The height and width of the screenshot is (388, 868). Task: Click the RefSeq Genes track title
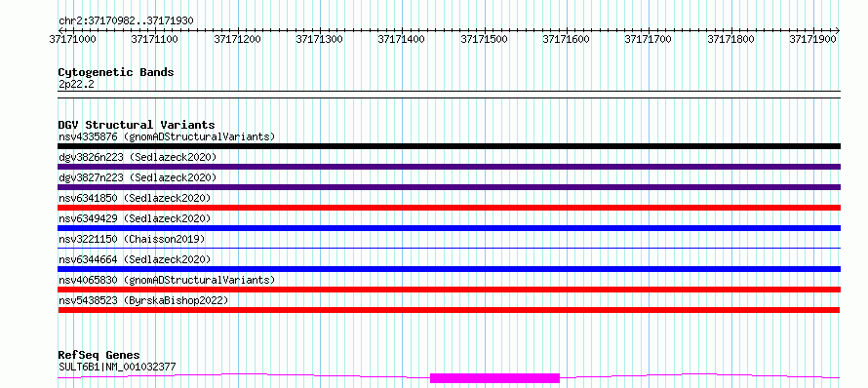[99, 356]
